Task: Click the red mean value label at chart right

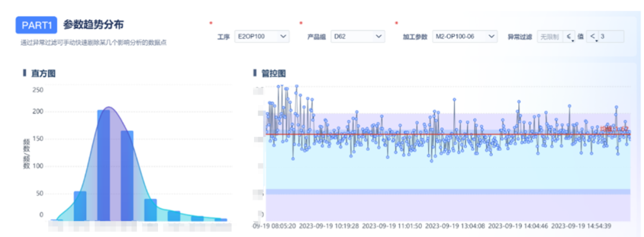Action: [614, 129]
